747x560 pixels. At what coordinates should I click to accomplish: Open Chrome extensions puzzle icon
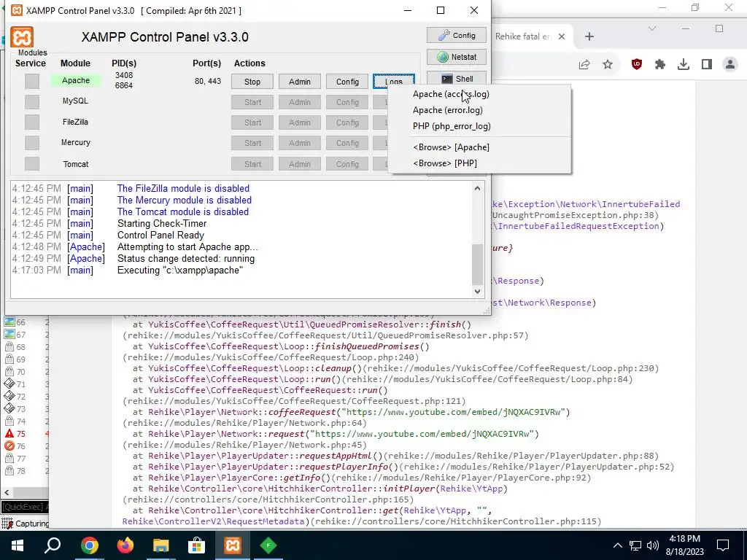659,64
